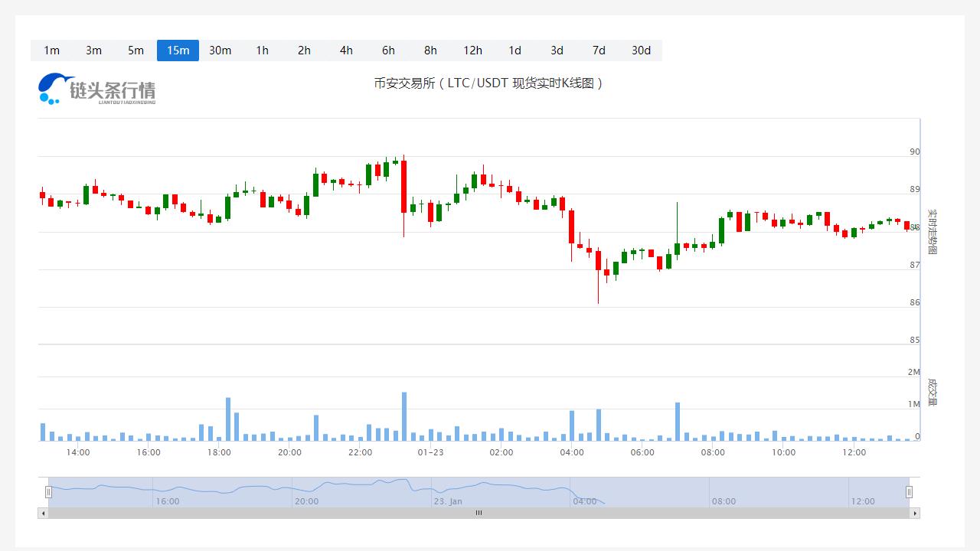Click the active 15m interval tab

pos(178,51)
